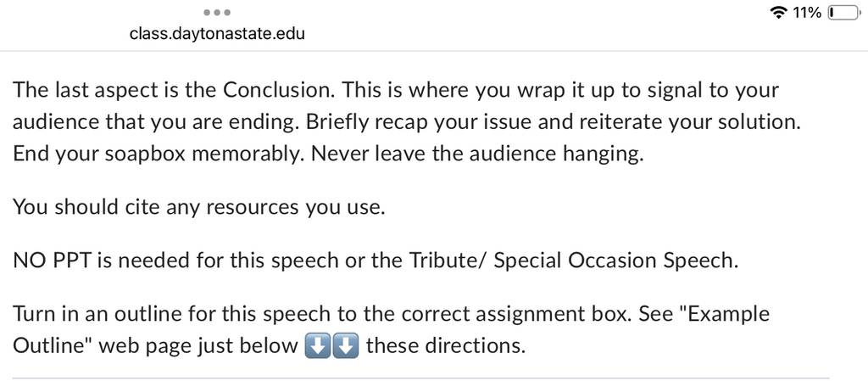Click the second down-arrow emoji
This screenshot has height=381, width=868.
click(346, 347)
